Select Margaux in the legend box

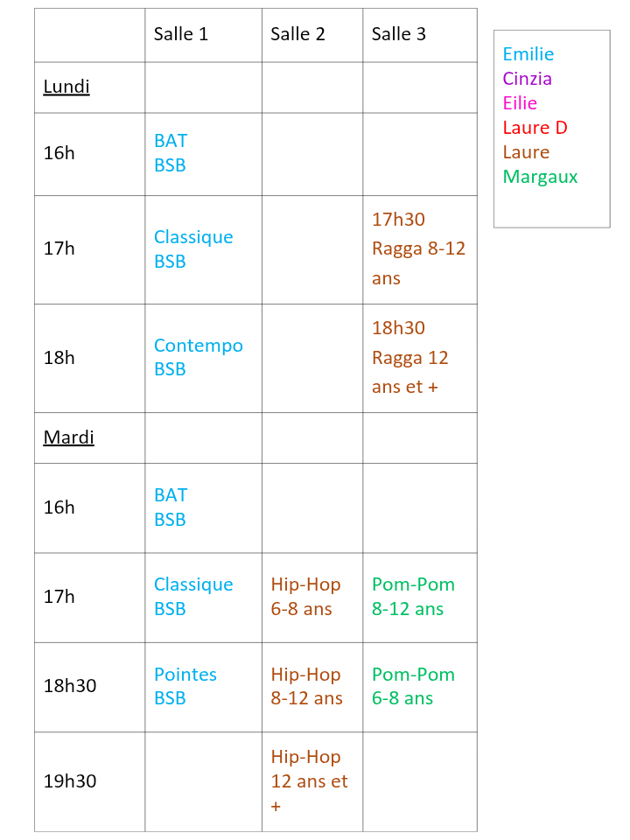(541, 177)
